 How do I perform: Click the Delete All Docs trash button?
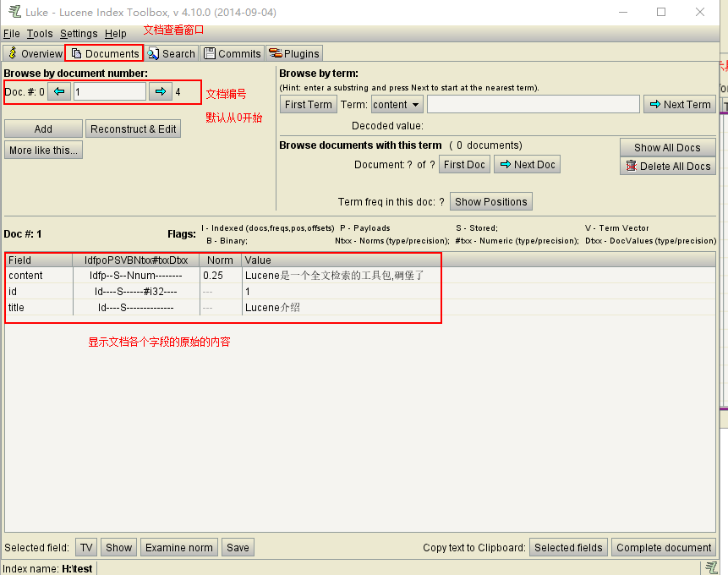click(668, 167)
